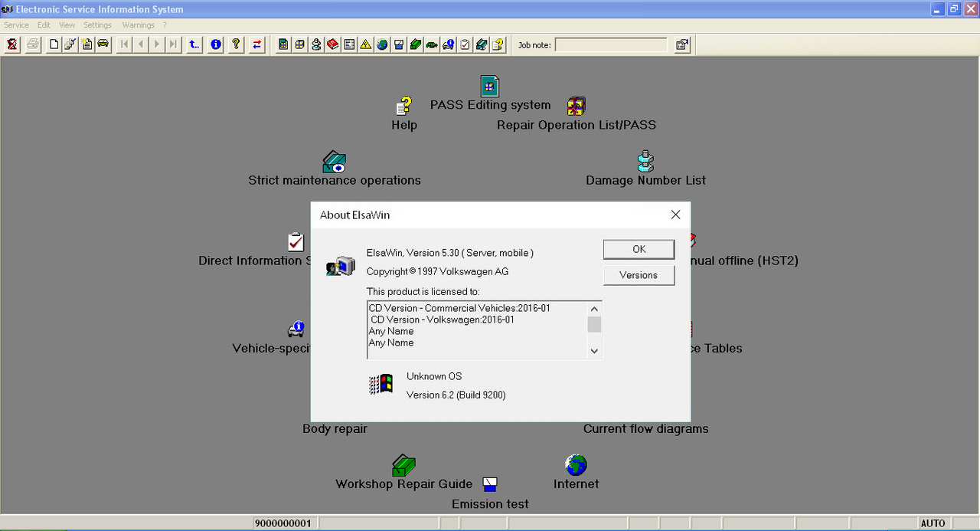Close the About ElsaWin dialog with X
This screenshot has height=531, width=980.
click(x=675, y=215)
